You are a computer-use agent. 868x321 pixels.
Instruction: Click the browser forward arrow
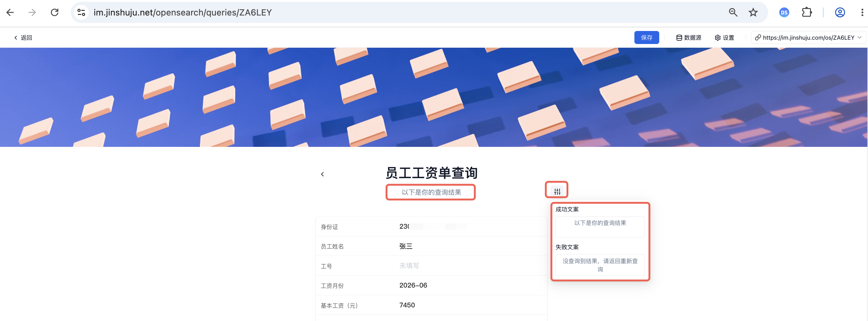tap(32, 12)
